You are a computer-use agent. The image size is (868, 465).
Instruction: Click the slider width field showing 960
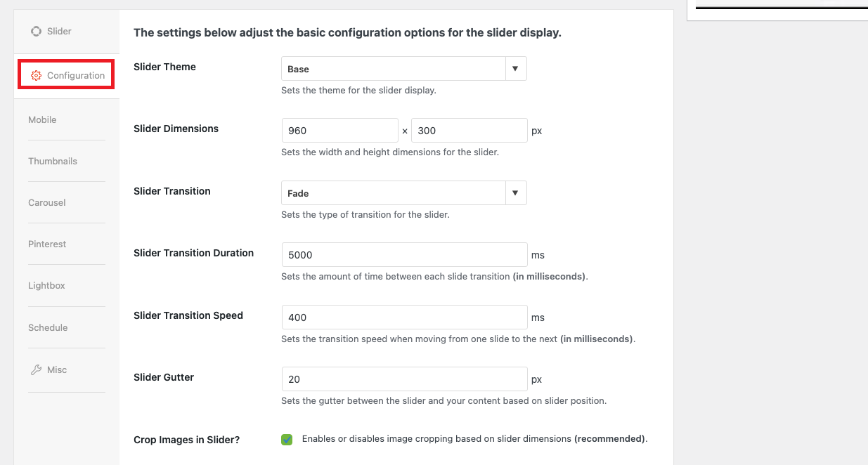340,131
